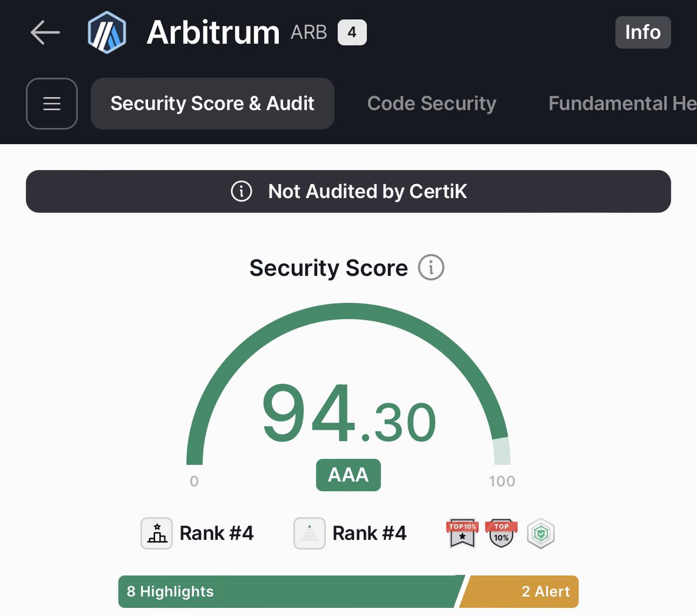Tap the rank 4 badge beside ARB
The image size is (697, 616).
352,33
